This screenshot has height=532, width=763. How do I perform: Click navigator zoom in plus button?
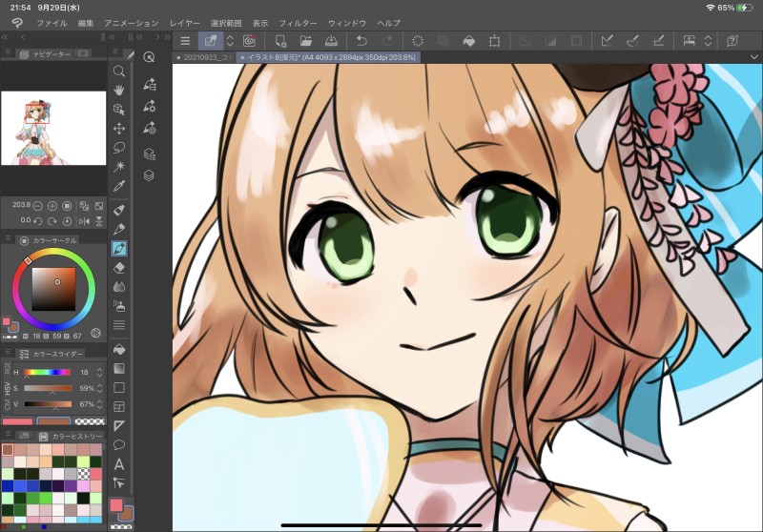52,206
